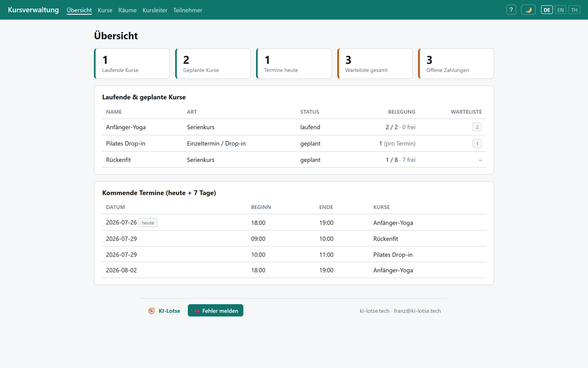Click the DATUM column header
588x368 pixels.
pos(115,207)
